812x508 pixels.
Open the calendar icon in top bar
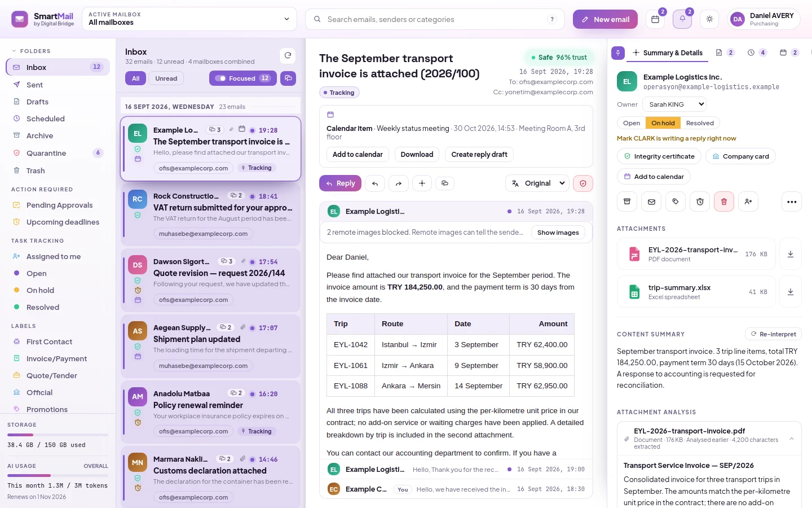[x=655, y=19]
